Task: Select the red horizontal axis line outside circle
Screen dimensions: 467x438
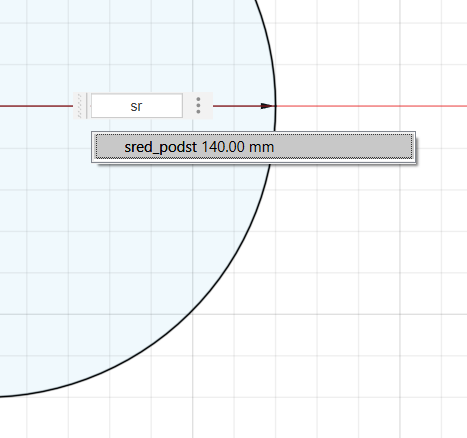Action: (371, 106)
